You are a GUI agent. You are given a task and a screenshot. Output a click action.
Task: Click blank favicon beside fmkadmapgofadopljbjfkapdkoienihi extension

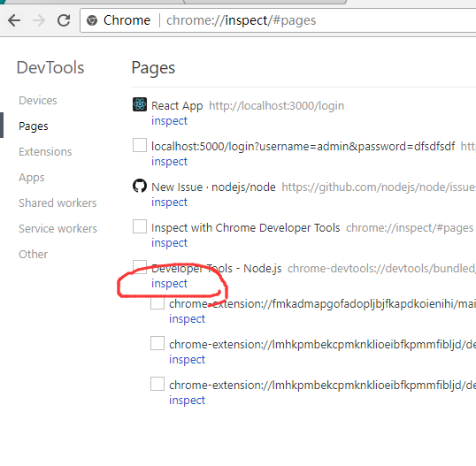(157, 302)
